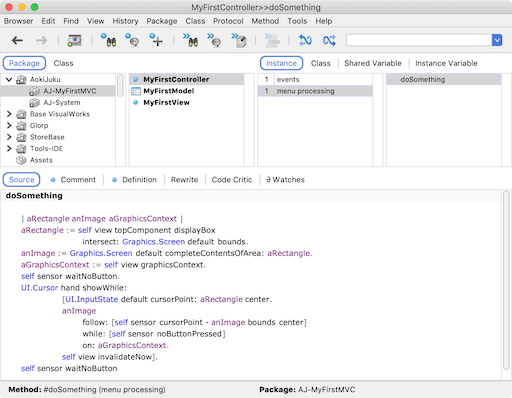Viewport: 512px width, 398px height.
Task: Click the find class binoculars icon
Action: click(109, 40)
